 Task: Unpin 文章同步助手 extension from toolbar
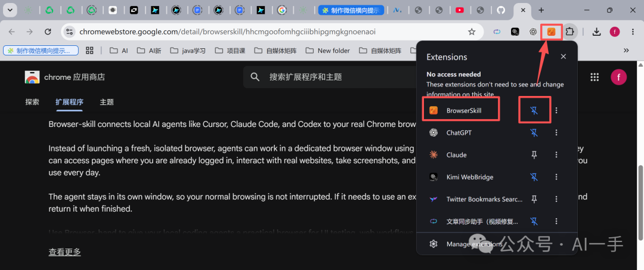(534, 221)
